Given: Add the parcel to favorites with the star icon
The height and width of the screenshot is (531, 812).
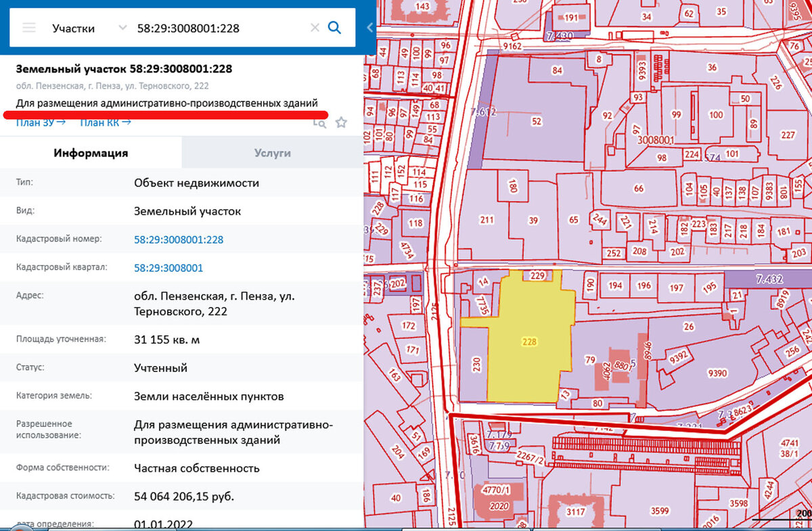Looking at the screenshot, I should tap(341, 122).
